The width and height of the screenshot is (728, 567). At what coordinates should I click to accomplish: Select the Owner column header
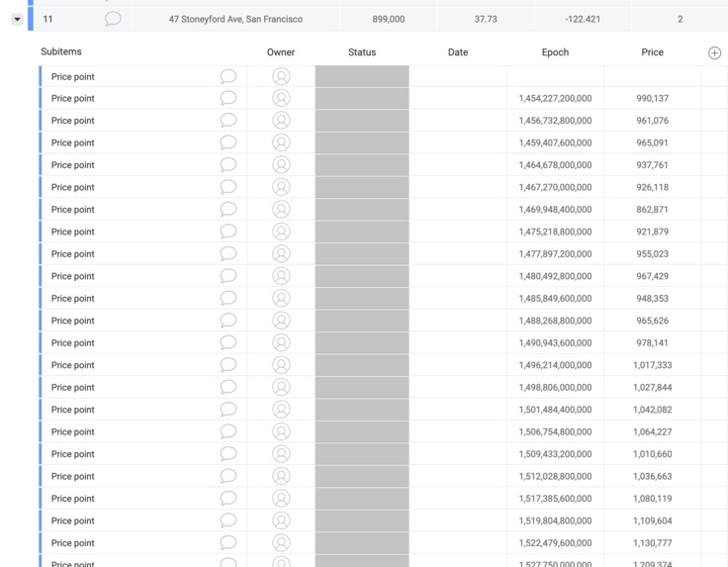(281, 52)
